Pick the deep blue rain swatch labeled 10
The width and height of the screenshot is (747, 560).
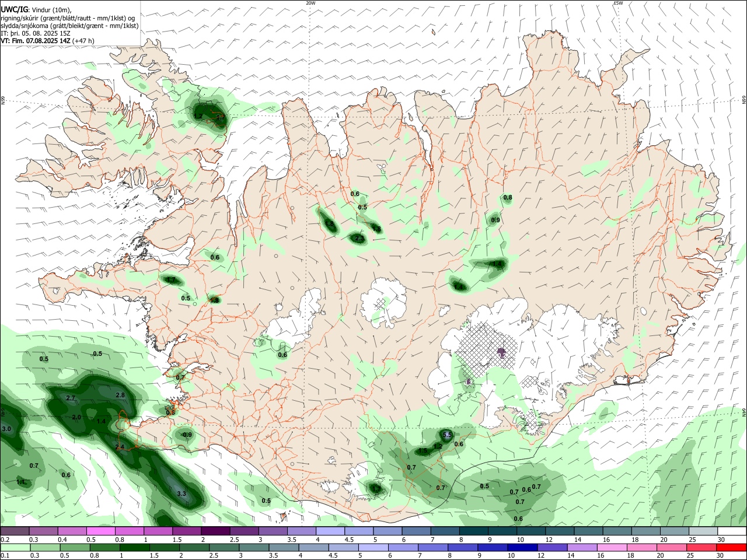(522, 547)
